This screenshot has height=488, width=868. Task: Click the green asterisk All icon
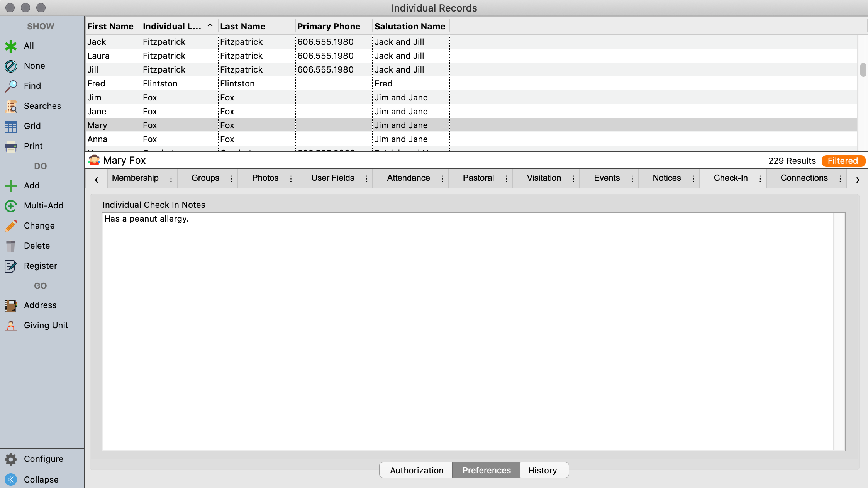pyautogui.click(x=11, y=46)
